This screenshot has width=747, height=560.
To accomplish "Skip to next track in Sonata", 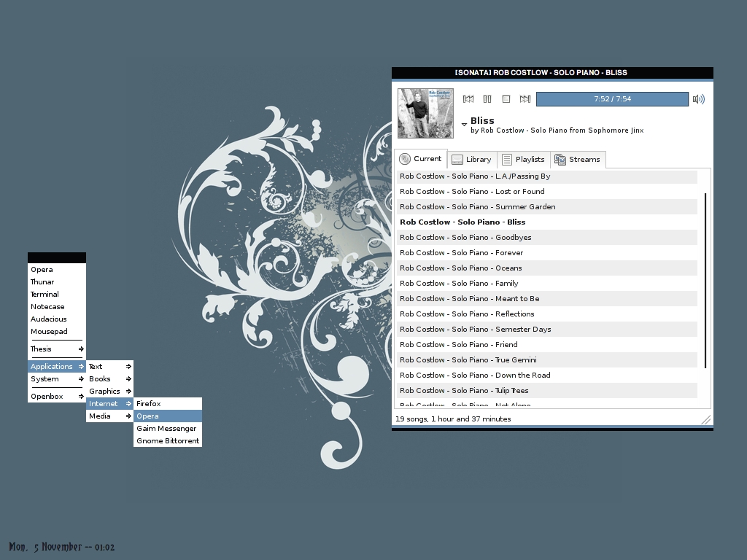I will pos(525,99).
